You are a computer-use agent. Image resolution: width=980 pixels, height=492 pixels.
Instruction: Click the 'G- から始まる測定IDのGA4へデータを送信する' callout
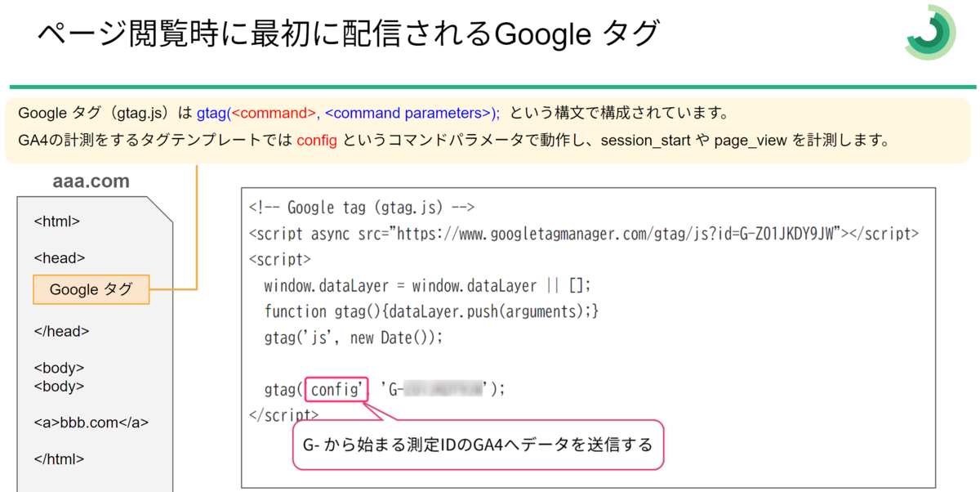(x=478, y=445)
